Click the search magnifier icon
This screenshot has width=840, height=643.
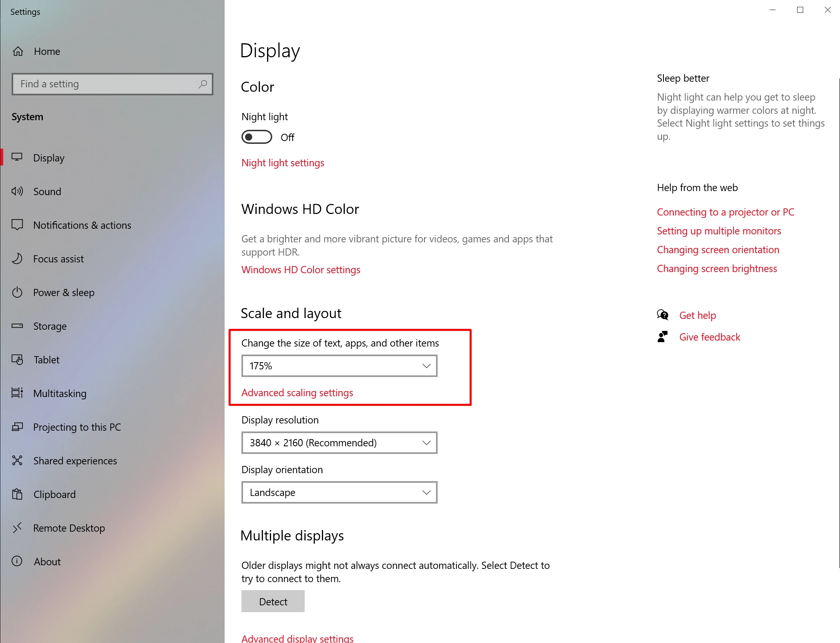[x=203, y=84]
